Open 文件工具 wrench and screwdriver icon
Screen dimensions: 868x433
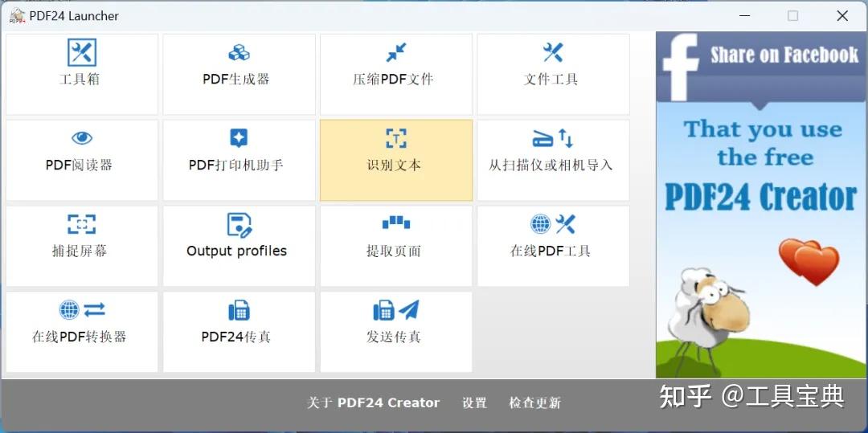(x=553, y=52)
